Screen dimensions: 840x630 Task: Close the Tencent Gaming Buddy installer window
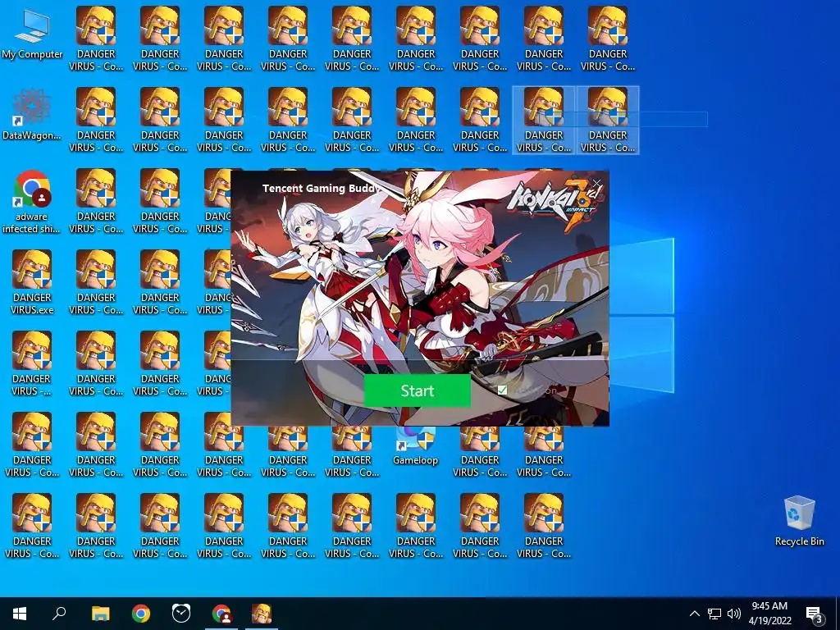point(596,183)
